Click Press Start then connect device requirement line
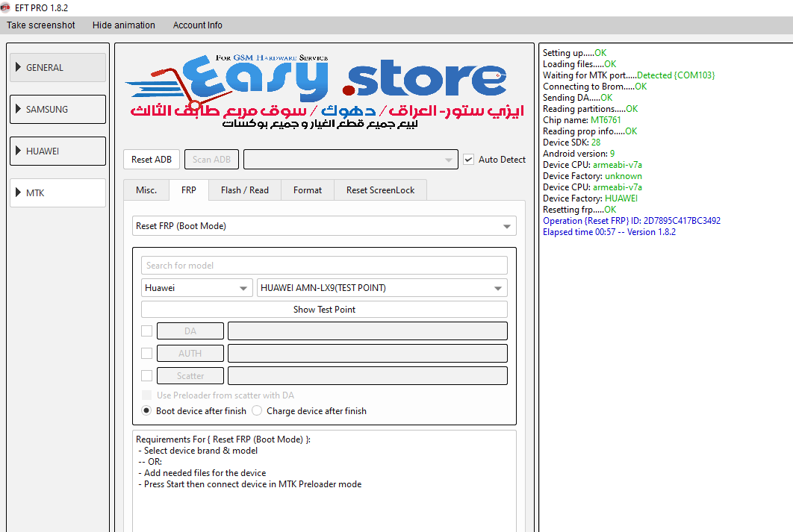 point(250,484)
